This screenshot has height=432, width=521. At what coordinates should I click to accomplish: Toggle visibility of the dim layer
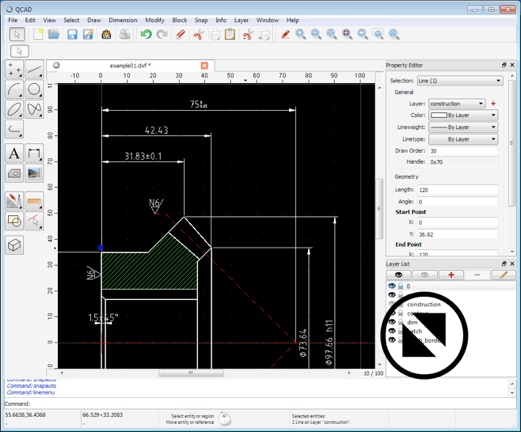tap(392, 322)
